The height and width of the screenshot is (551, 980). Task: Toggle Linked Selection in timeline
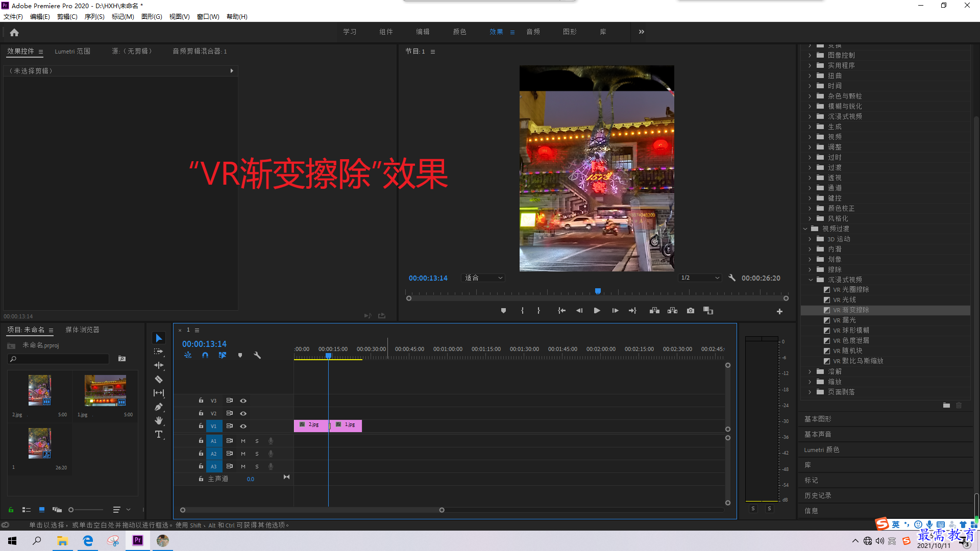tap(223, 355)
